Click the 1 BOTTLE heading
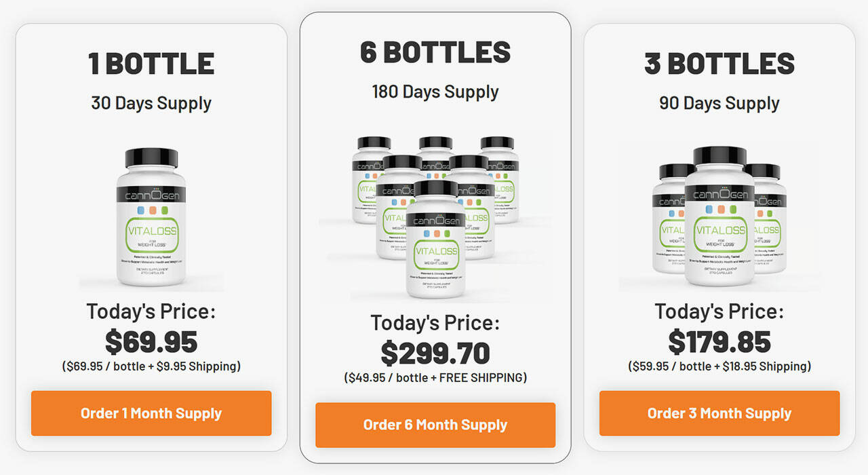The image size is (868, 475). click(x=151, y=64)
